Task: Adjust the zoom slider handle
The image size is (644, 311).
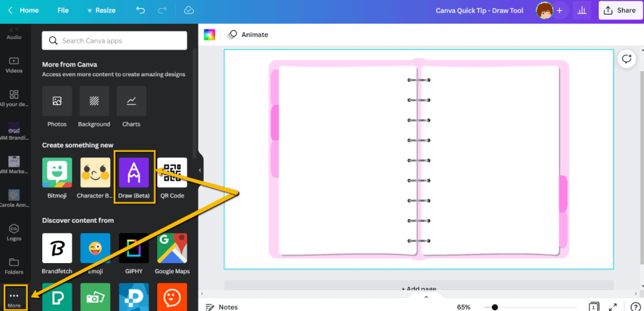Action: [x=495, y=307]
